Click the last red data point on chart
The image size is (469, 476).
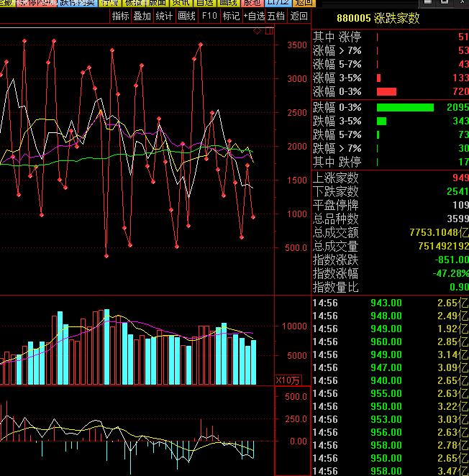click(x=253, y=216)
